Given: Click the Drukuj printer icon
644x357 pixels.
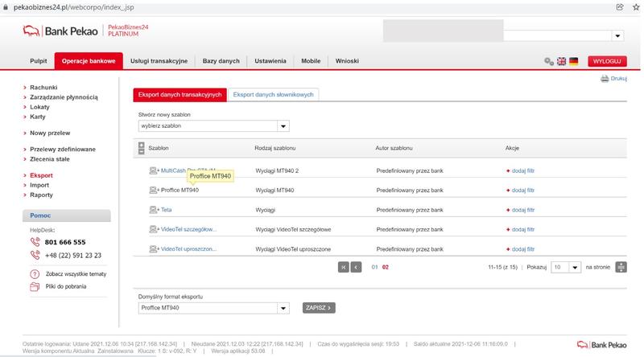Looking at the screenshot, I should tap(605, 79).
